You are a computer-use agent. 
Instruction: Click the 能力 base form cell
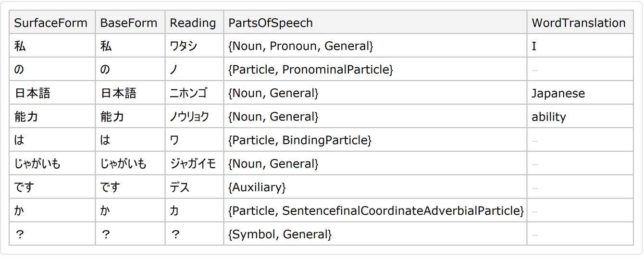[112, 117]
